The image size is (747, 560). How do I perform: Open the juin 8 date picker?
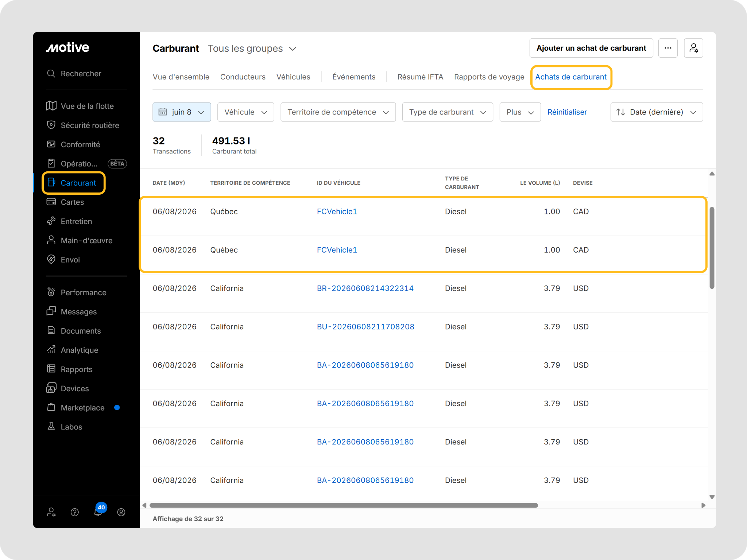click(182, 112)
